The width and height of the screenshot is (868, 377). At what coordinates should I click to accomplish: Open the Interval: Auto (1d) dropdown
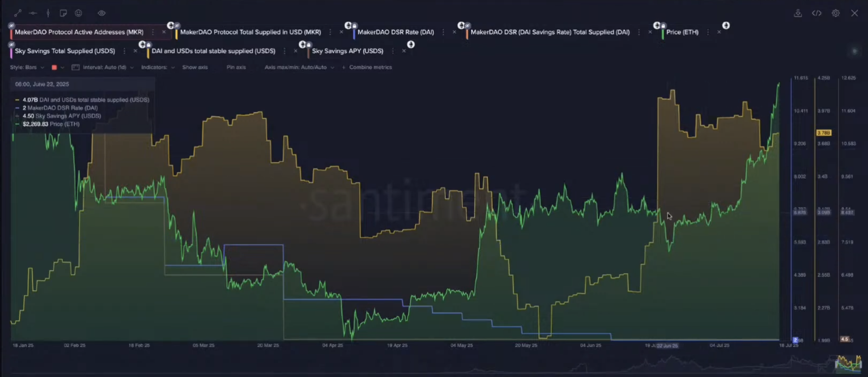[x=108, y=67]
